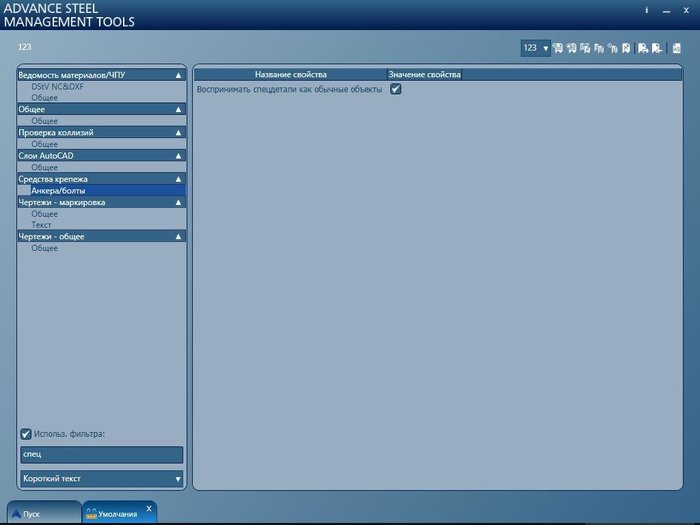
Task: Uncheck 'Воспринимать спецдетали как обычные объекты' checkbox
Action: (396, 89)
